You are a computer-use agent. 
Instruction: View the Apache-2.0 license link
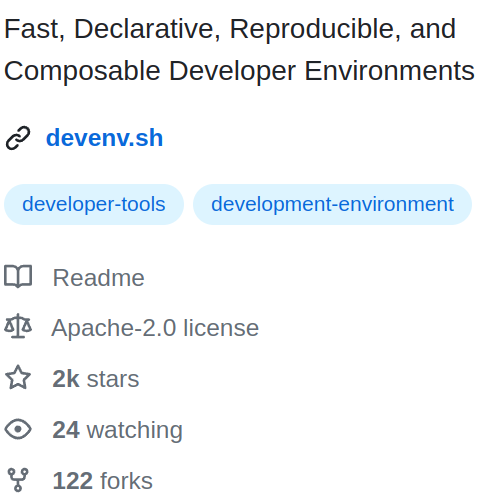(x=155, y=328)
